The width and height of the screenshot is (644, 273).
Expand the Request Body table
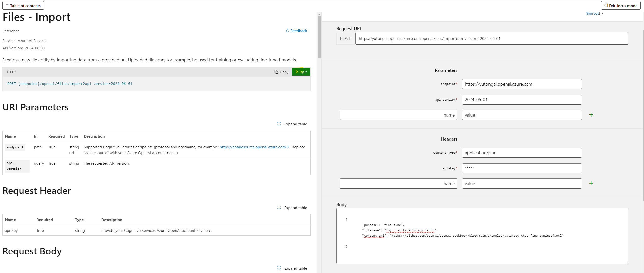[292, 268]
